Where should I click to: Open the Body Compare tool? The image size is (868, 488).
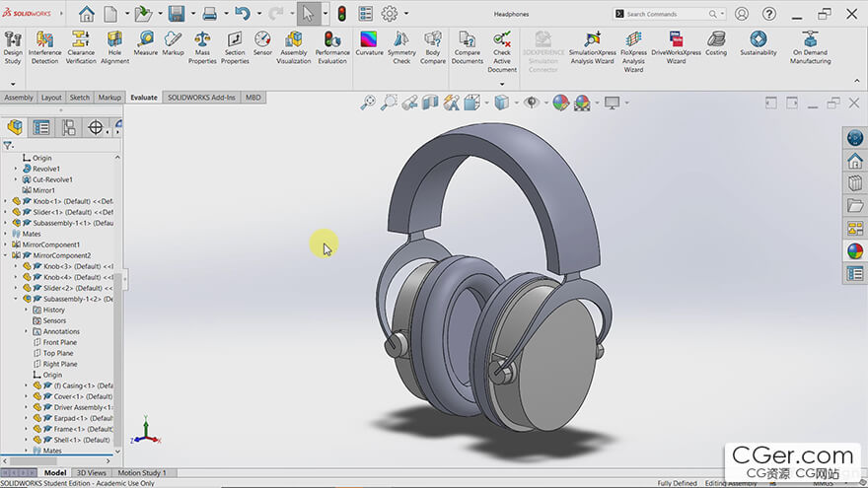point(432,47)
